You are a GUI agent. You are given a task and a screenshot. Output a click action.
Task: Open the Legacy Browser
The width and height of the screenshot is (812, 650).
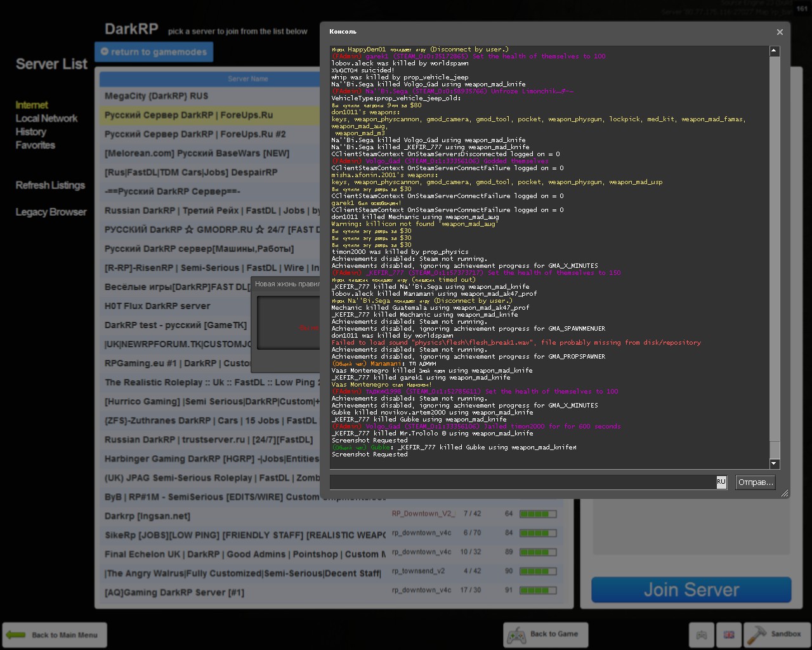51,212
